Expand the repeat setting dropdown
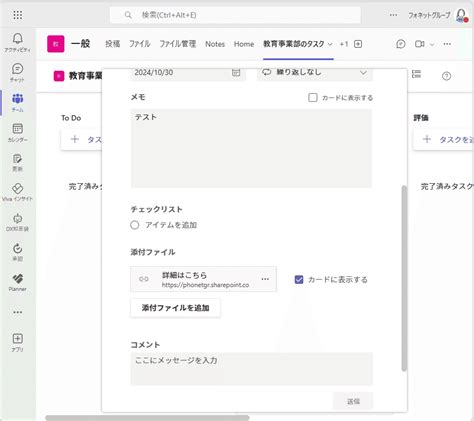474x421 pixels. click(x=363, y=72)
